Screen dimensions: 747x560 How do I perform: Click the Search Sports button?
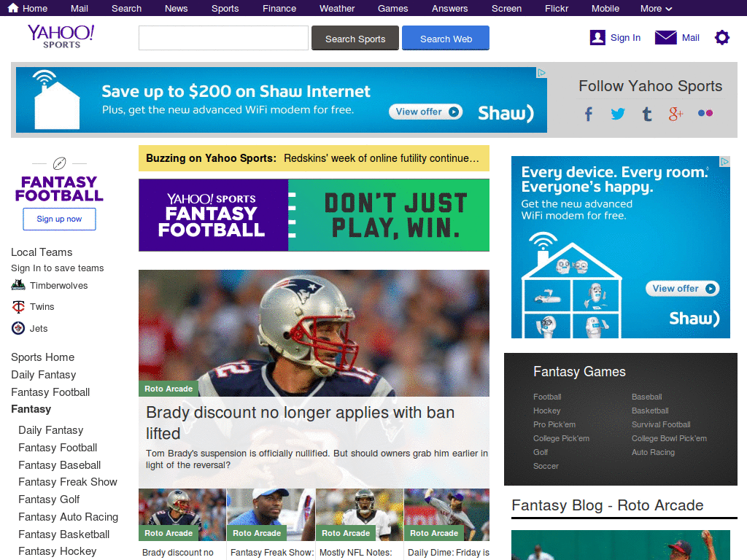pyautogui.click(x=355, y=38)
